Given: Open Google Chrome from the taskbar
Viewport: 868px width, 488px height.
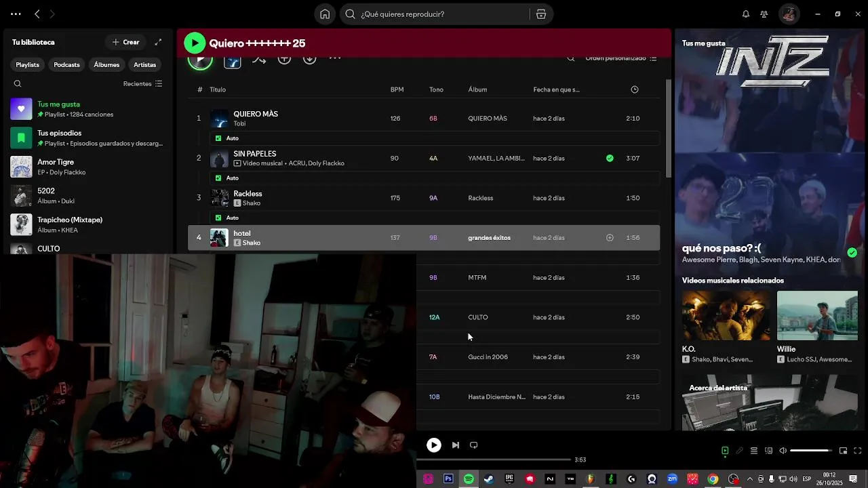Looking at the screenshot, I should coord(713,479).
